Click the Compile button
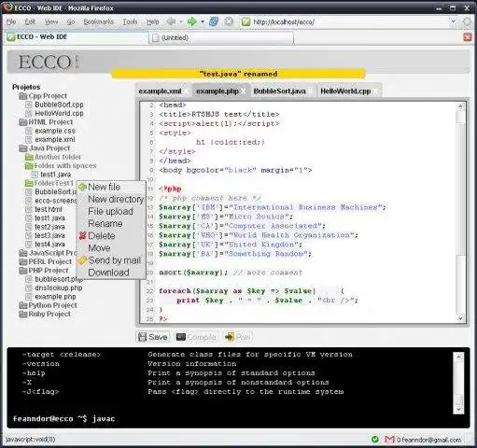 196,337
